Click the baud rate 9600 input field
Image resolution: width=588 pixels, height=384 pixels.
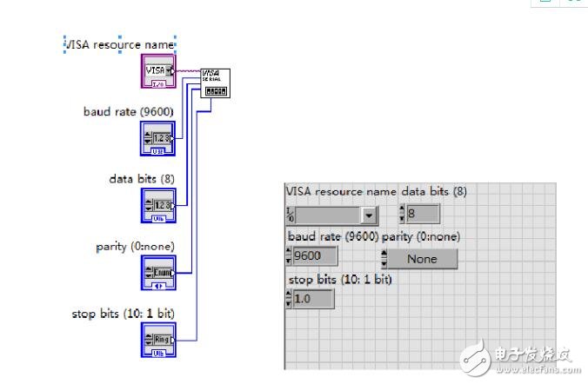pyautogui.click(x=314, y=256)
